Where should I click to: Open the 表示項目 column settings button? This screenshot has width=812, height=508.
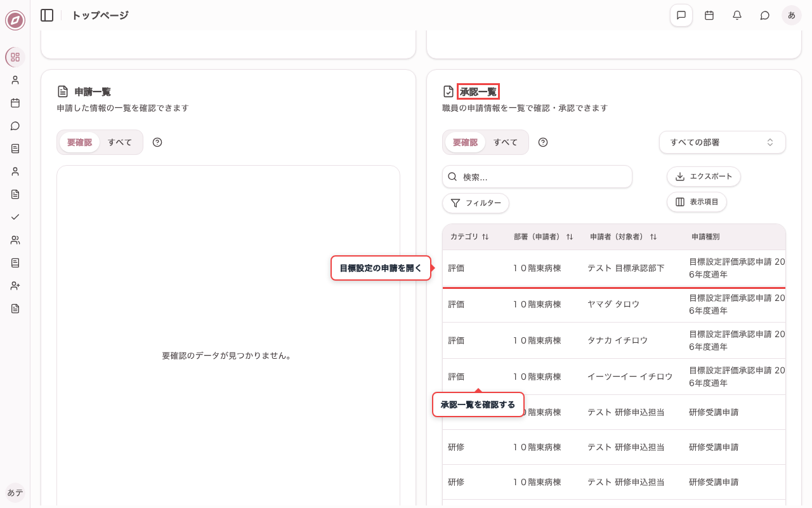[697, 202]
